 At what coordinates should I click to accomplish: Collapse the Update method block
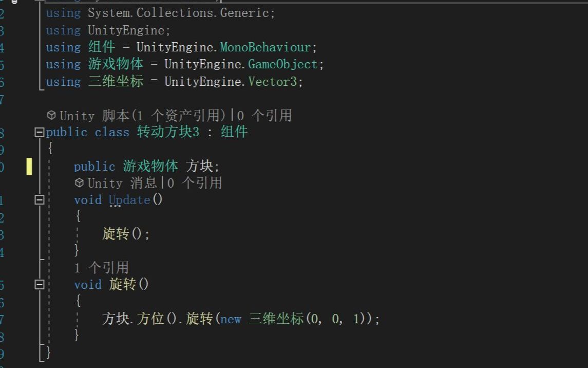point(39,200)
